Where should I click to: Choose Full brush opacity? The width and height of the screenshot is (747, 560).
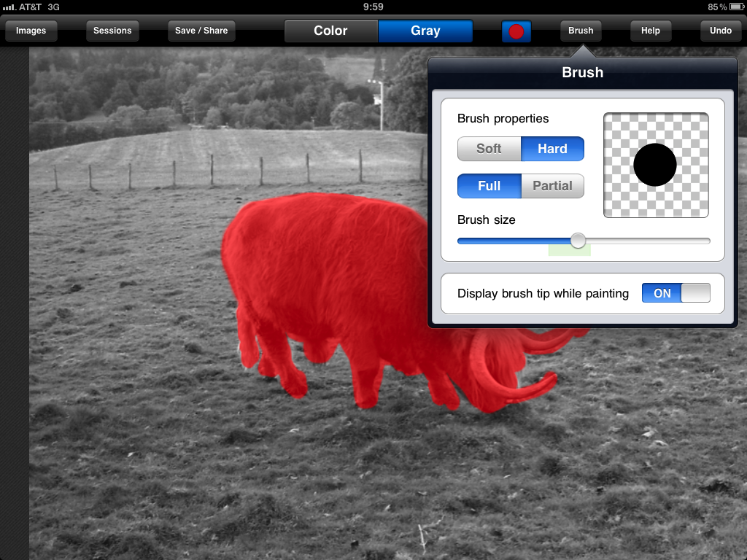(489, 186)
